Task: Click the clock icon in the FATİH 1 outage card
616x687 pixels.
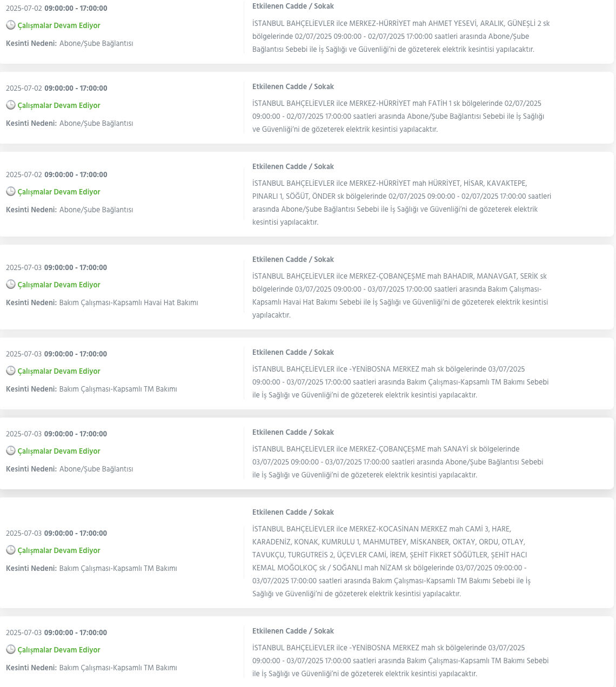Action: click(10, 105)
